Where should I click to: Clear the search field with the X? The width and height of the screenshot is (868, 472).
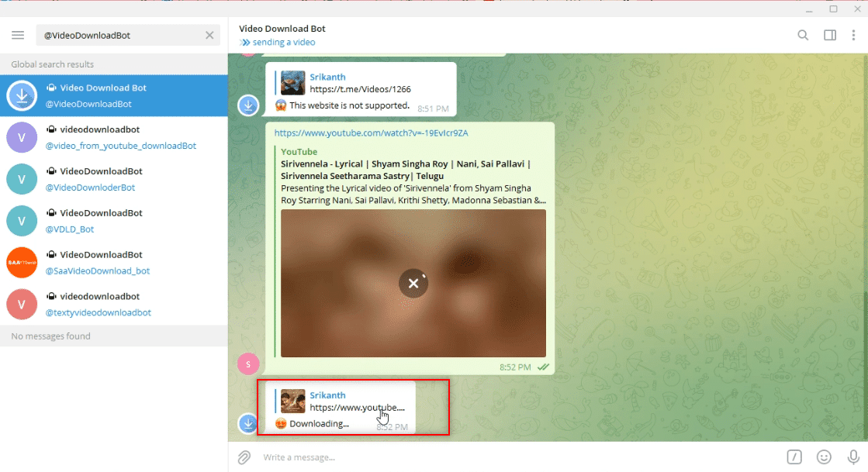pyautogui.click(x=209, y=35)
